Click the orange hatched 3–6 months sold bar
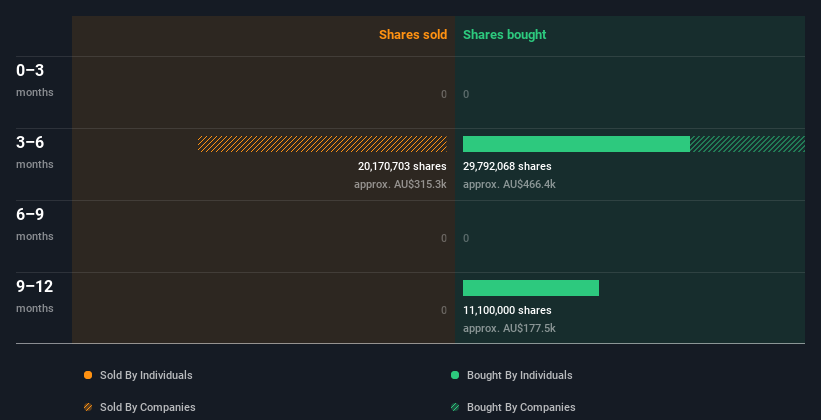This screenshot has height=420, width=821. [323, 144]
